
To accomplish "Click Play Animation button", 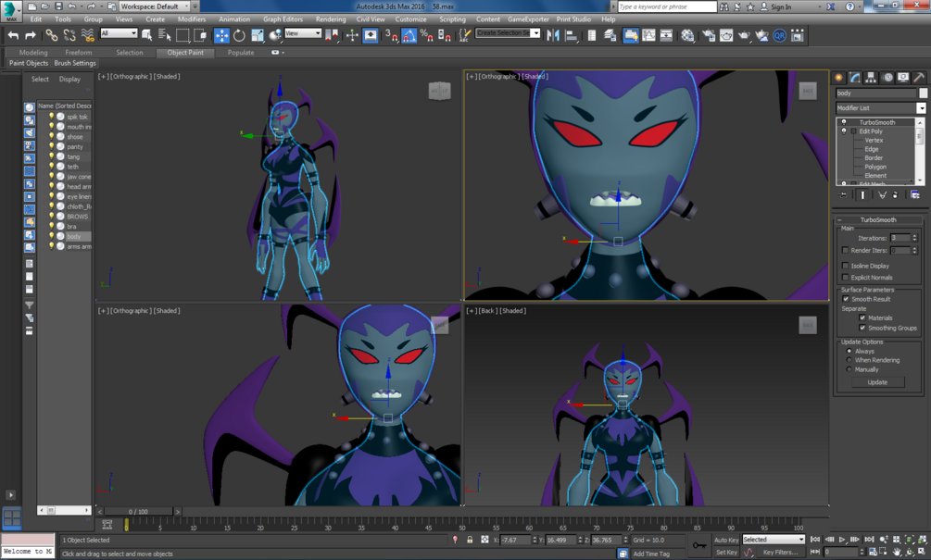I will pos(842,540).
